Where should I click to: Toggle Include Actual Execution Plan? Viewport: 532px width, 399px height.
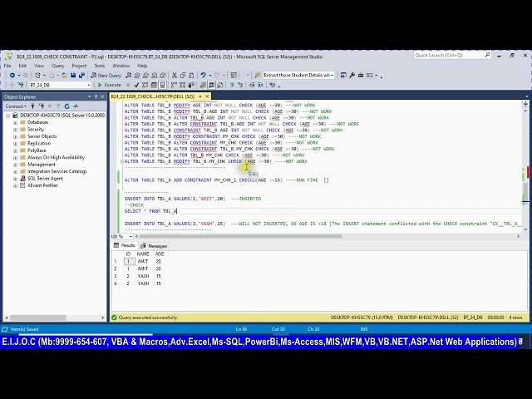[174, 85]
